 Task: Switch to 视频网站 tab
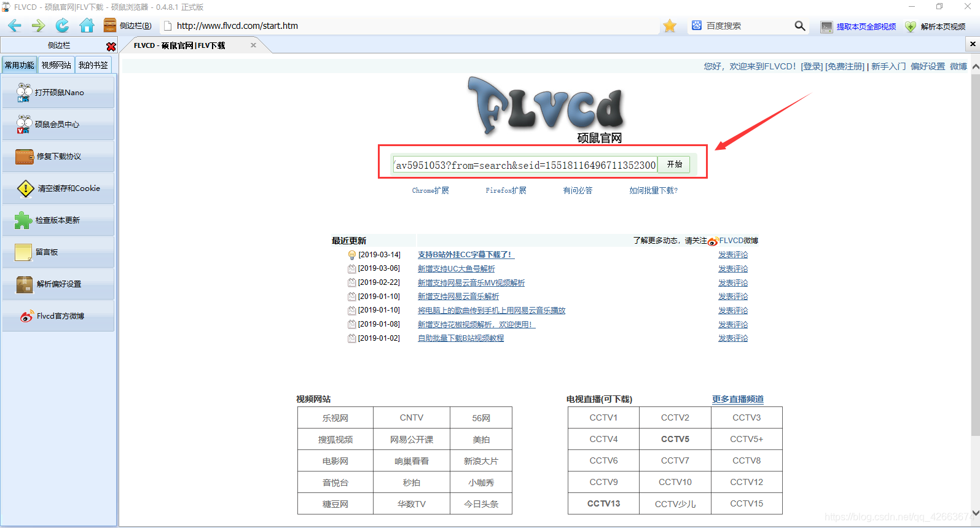click(57, 65)
